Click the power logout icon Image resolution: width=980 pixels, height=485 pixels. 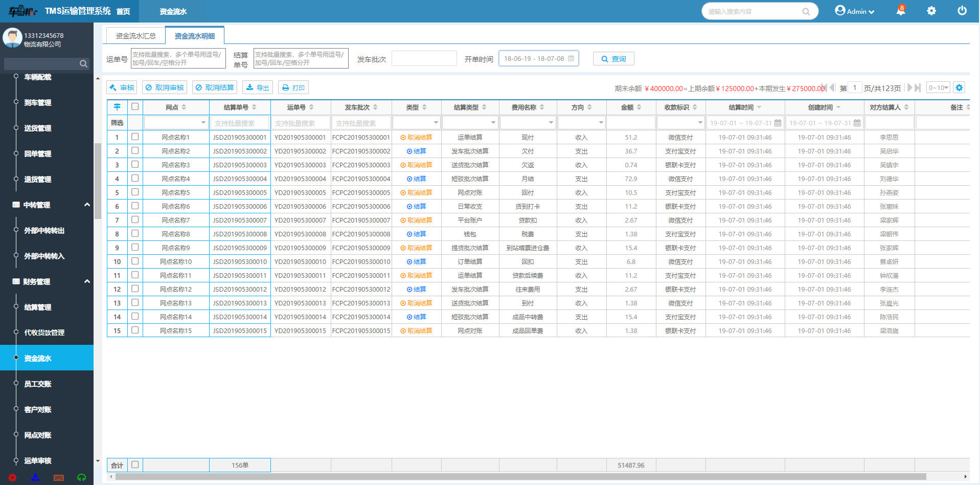(962, 11)
